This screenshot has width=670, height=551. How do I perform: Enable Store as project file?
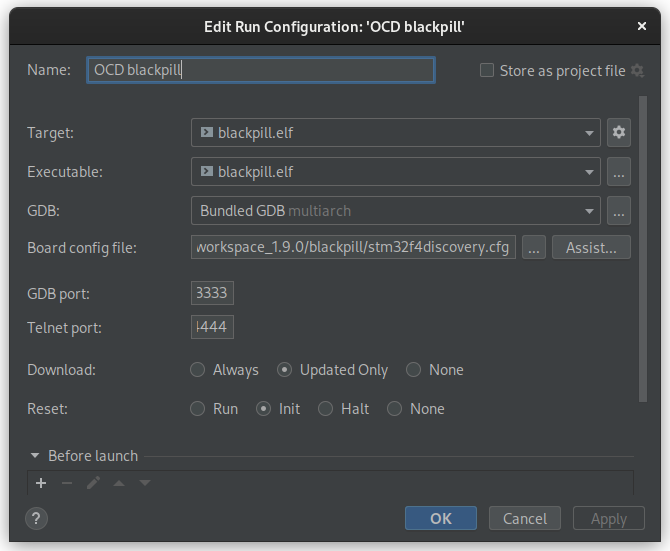point(487,70)
